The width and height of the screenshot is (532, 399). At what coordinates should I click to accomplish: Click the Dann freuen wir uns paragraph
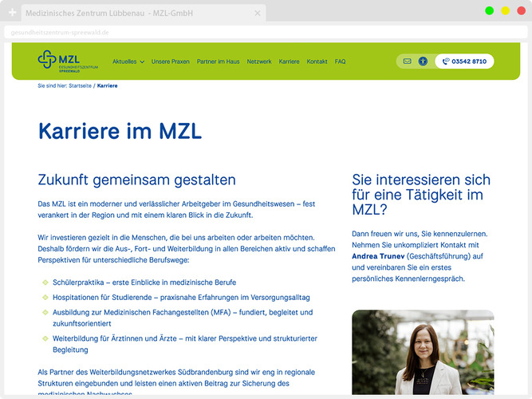coord(420,256)
